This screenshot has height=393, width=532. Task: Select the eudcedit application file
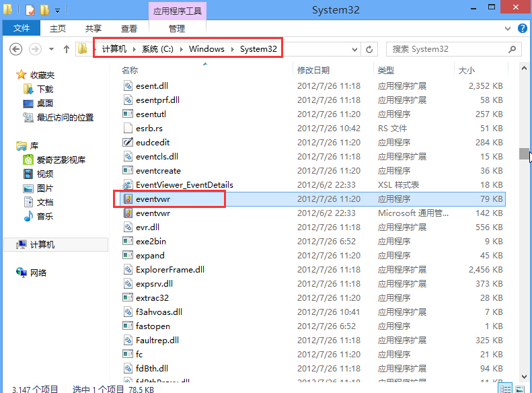click(153, 142)
